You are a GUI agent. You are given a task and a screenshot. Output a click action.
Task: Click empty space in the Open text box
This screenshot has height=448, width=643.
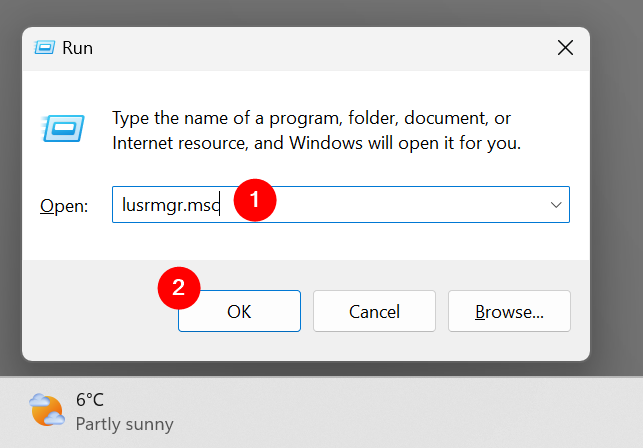coord(400,204)
